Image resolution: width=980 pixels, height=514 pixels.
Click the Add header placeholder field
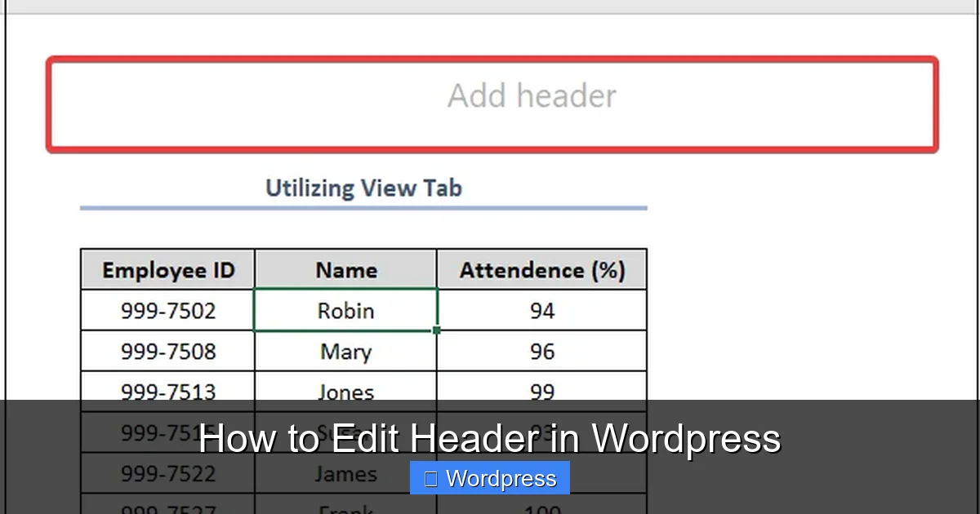point(531,95)
